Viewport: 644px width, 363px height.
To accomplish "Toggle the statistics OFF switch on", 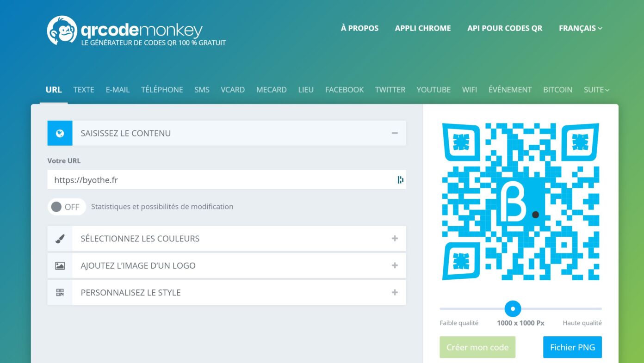I will pos(67,207).
